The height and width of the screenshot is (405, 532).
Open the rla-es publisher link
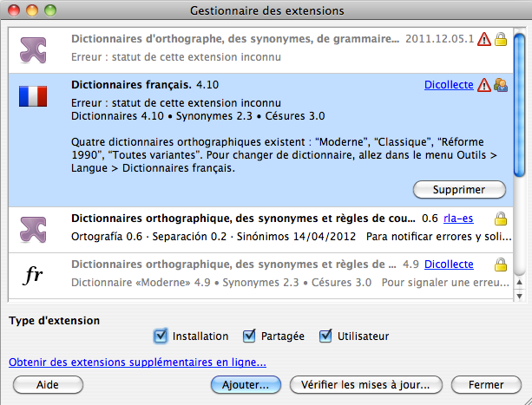tap(458, 219)
